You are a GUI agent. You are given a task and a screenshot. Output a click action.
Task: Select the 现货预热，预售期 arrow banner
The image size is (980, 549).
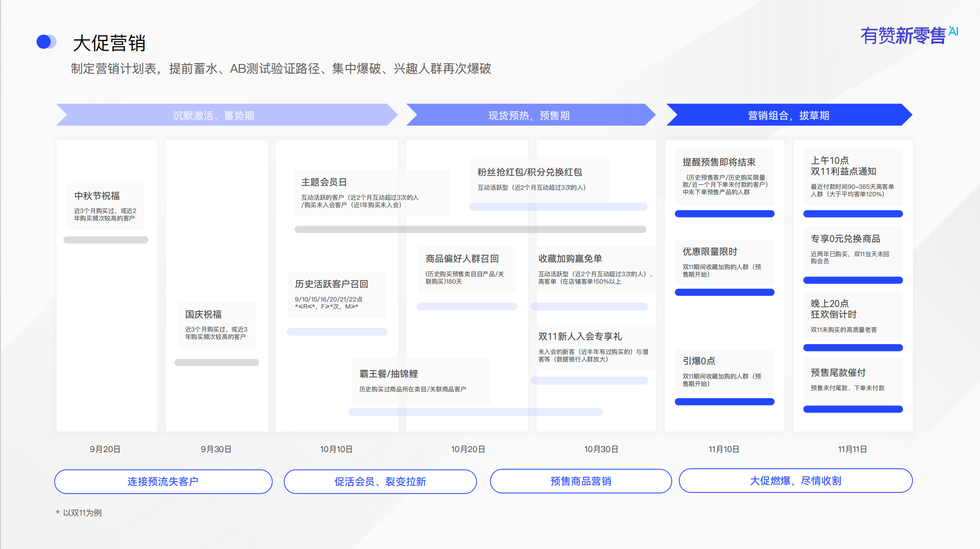click(529, 115)
